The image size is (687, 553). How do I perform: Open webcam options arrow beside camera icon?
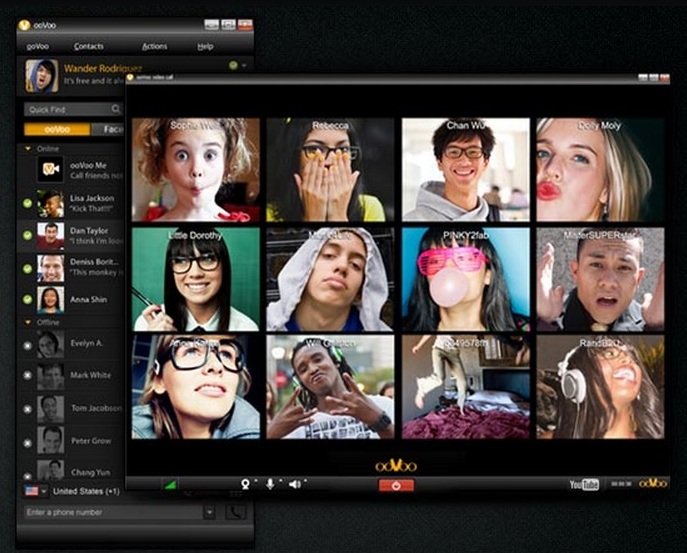tap(255, 482)
